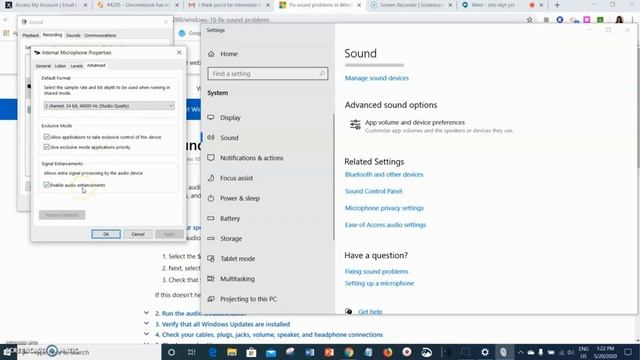Switch to Gmail browser tab
Viewport: 640px width, 360px height.
pos(229,5)
